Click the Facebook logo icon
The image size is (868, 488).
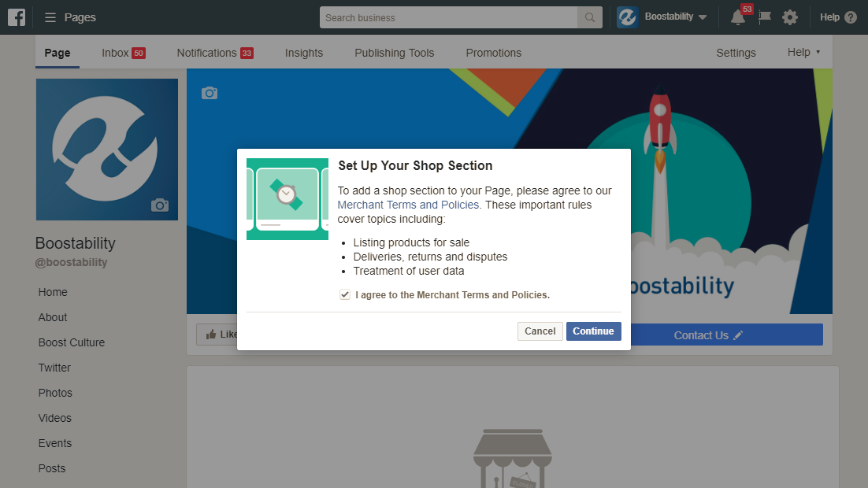pyautogui.click(x=17, y=17)
